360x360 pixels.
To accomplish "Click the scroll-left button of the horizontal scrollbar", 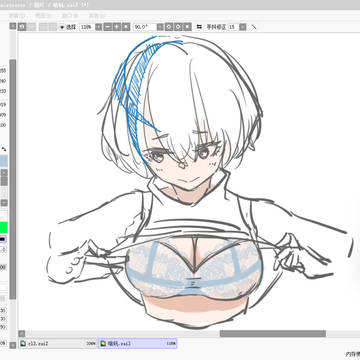I will 22,333.
